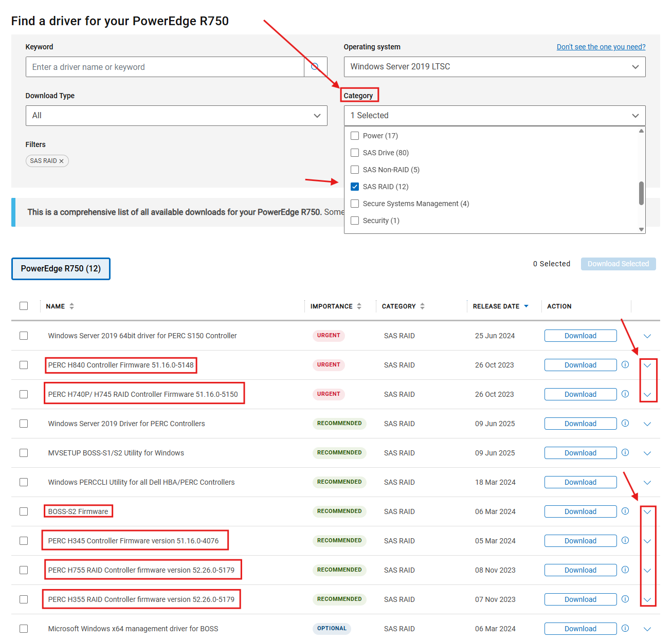Click the sort arrows on the NAME column
672x641 pixels.
point(71,306)
